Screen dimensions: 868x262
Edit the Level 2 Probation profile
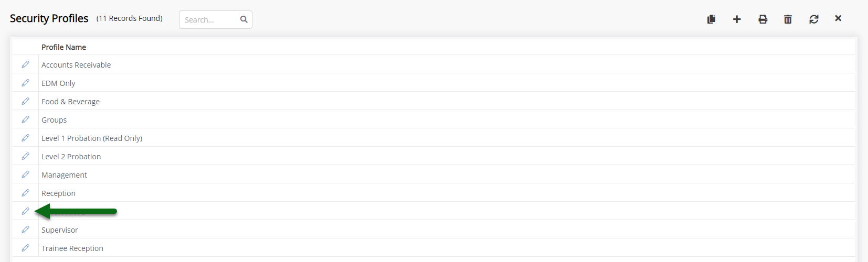click(x=25, y=156)
